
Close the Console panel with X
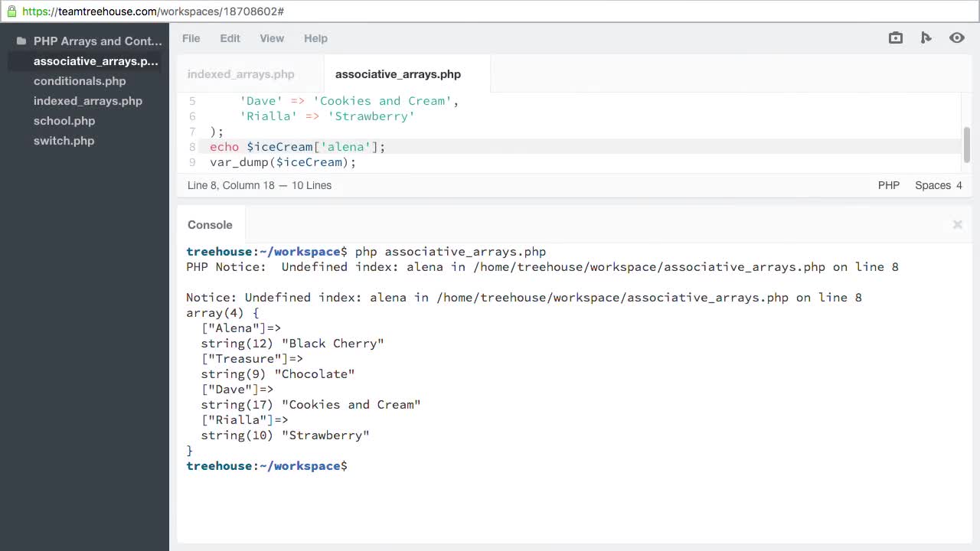pos(957,224)
